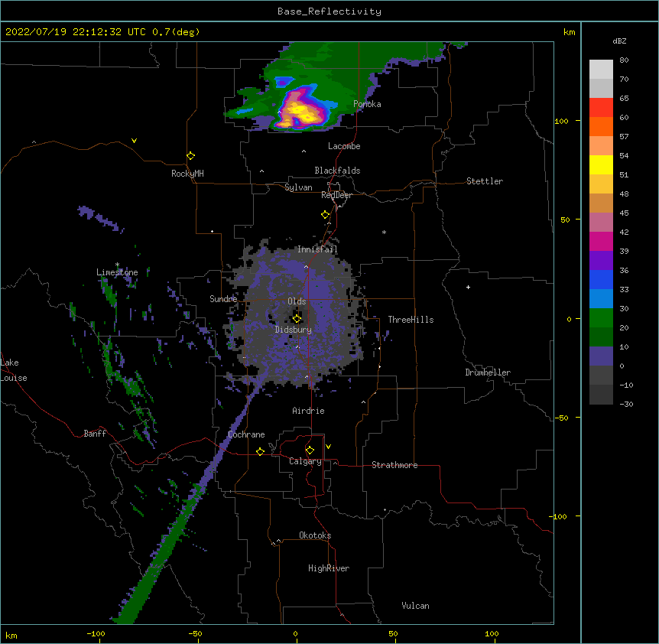Click the Sylvan town label
Screen dimensions: 659x644
pyautogui.click(x=298, y=187)
